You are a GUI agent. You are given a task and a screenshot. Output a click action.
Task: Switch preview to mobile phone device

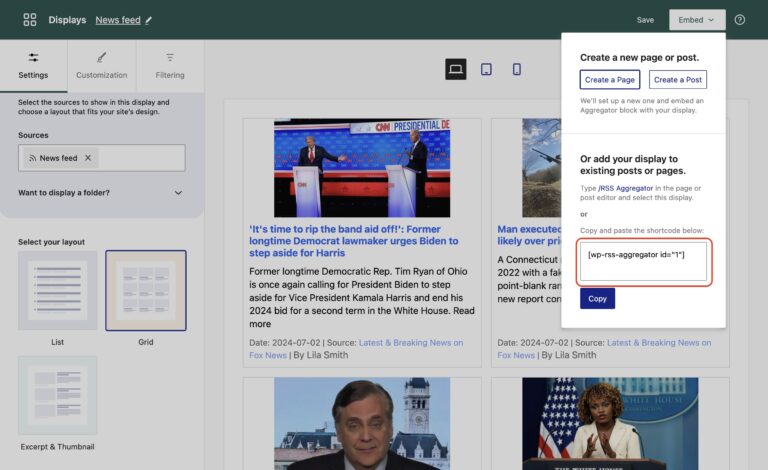coord(517,69)
